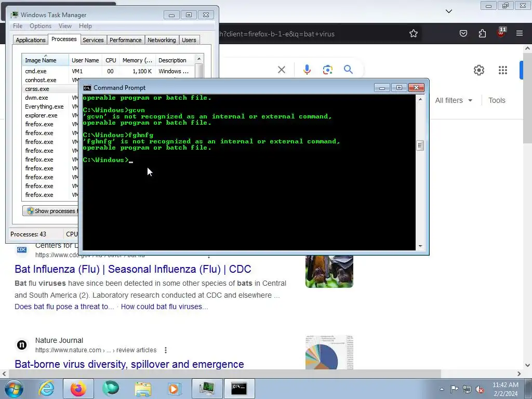The height and width of the screenshot is (399, 532).
Task: Click the pie chart thumbnail beside Nature result
Action: (329, 352)
